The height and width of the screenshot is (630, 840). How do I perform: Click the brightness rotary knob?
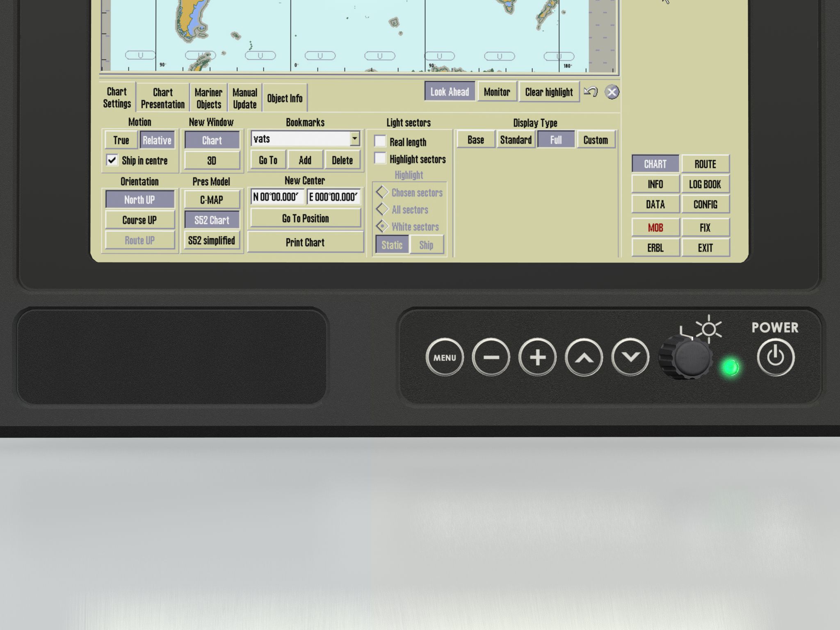click(x=692, y=358)
